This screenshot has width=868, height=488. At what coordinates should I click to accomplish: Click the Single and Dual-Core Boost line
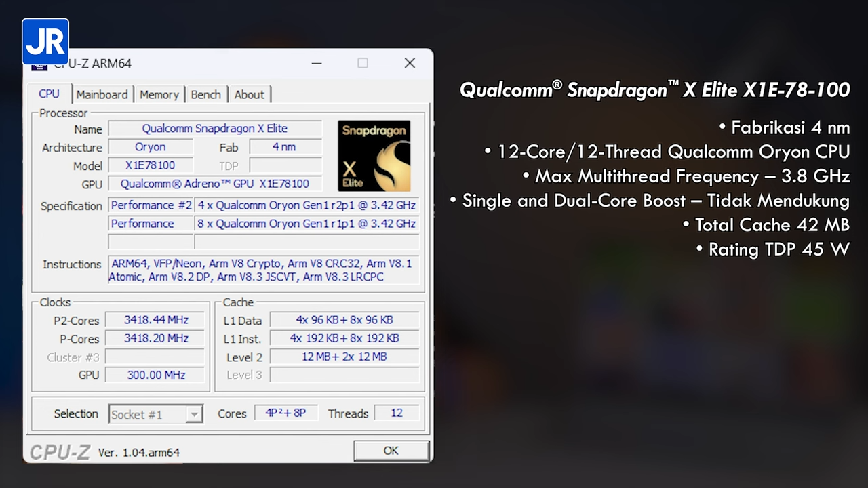pos(650,201)
